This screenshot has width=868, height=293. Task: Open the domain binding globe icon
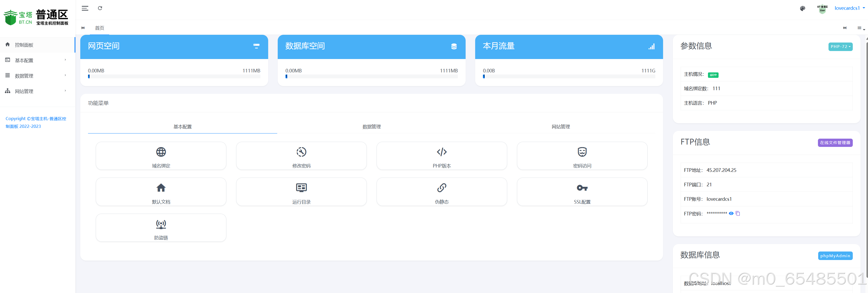tap(161, 152)
